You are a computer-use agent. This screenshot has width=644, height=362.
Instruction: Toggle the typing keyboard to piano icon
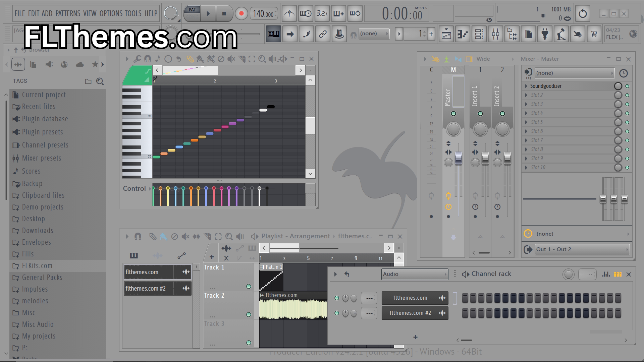[x=273, y=34]
